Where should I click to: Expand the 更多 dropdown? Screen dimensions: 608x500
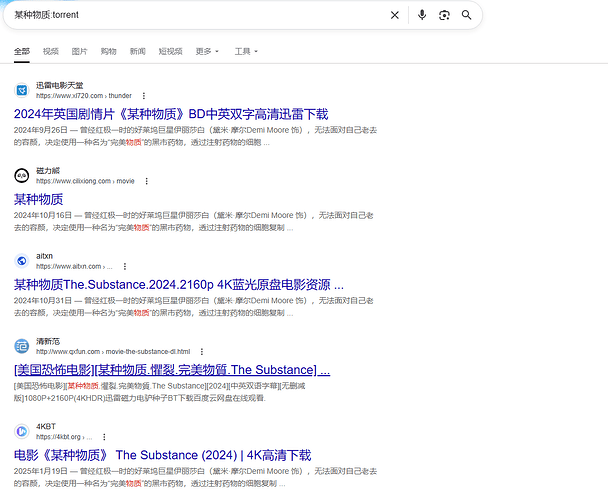(207, 51)
